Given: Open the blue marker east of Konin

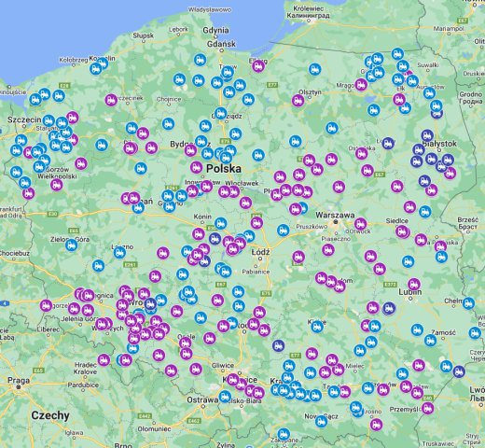Looking at the screenshot, I should pyautogui.click(x=220, y=223).
